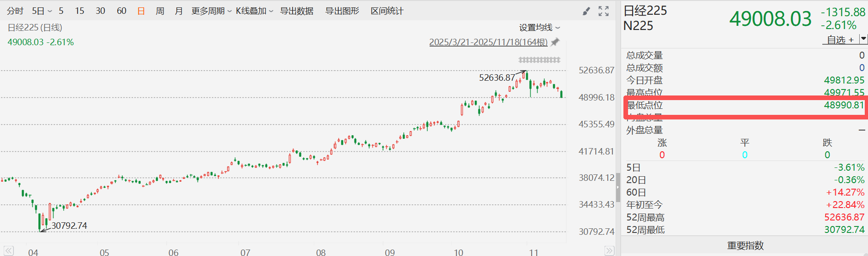Open the drawing brush tool
Image resolution: width=868 pixels, height=256 pixels.
point(586,11)
